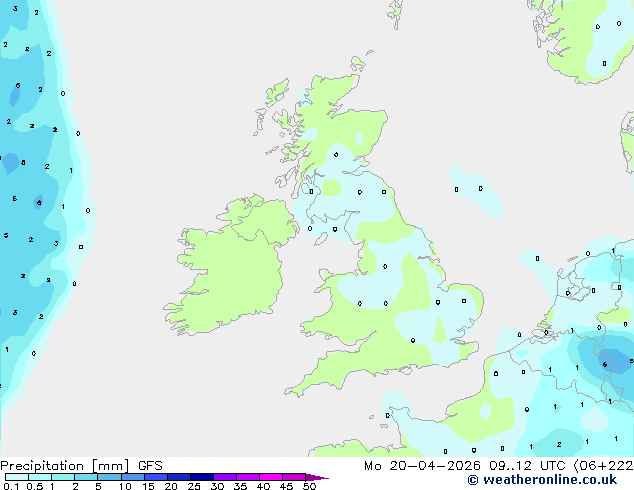Click the 'GFS' model label
Image resolution: width=634 pixels, height=490 pixels.
click(x=150, y=466)
